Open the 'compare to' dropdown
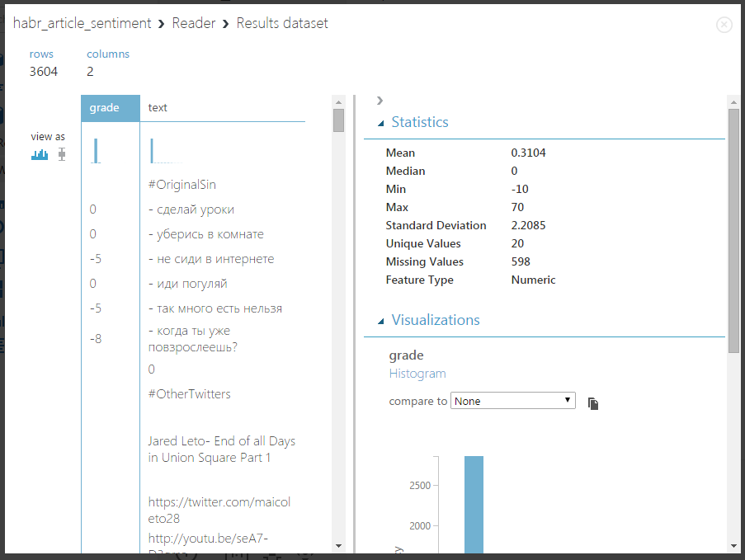Screen dimensions: 745x560 (512, 401)
